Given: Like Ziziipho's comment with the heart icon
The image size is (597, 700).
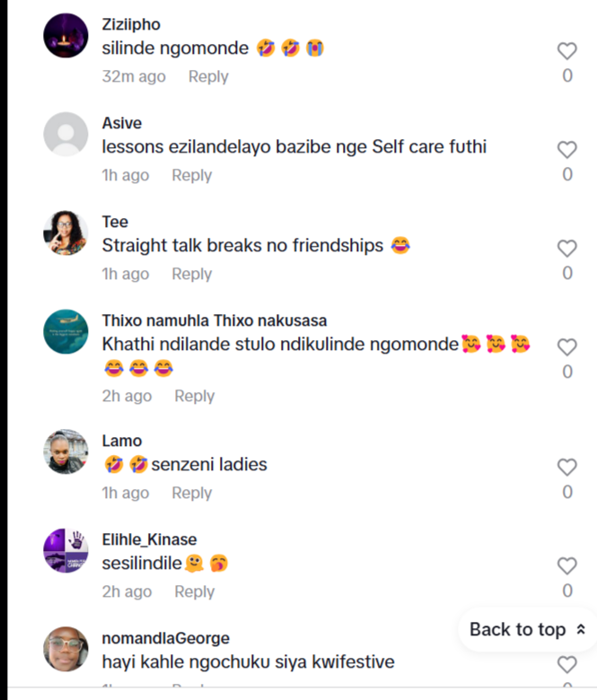Looking at the screenshot, I should 566,51.
